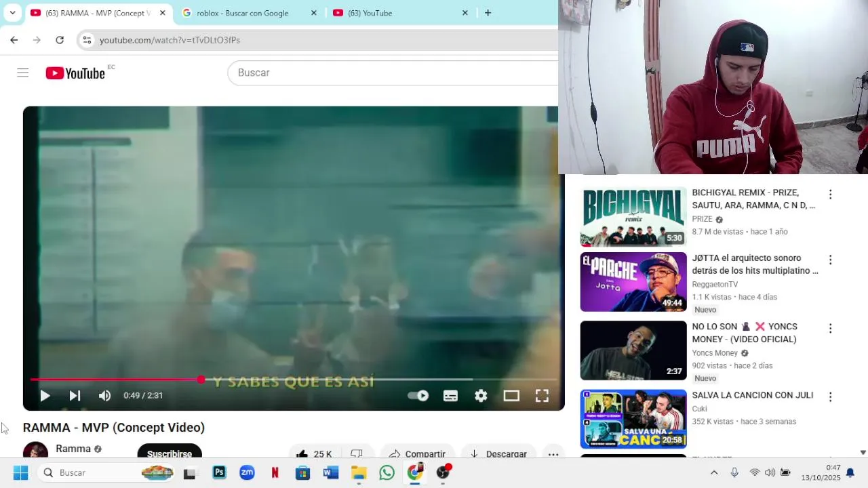Open the ReggaetonTV channel name
Screen dimensions: 868x488
[x=715, y=284]
